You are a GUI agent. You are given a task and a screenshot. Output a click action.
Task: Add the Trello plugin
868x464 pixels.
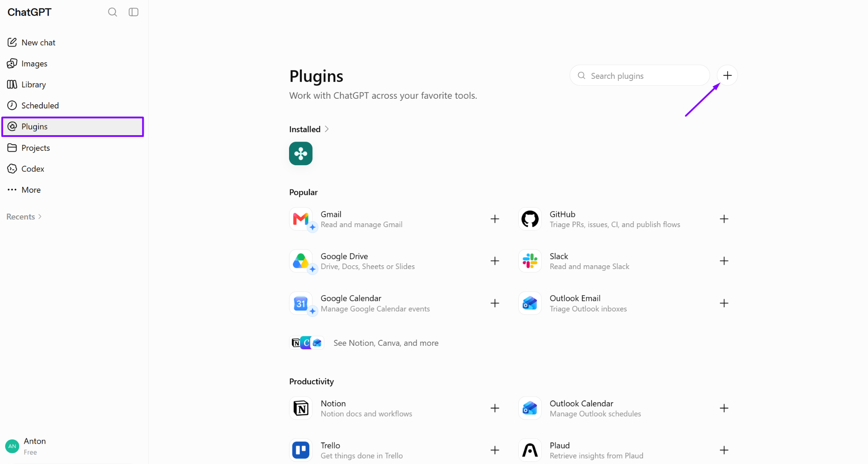[x=495, y=450]
